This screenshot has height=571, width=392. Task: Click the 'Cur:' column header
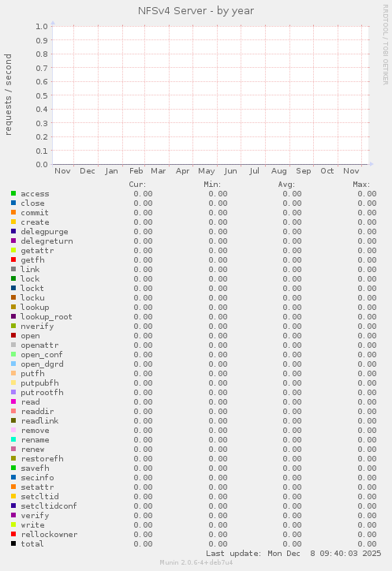click(137, 185)
